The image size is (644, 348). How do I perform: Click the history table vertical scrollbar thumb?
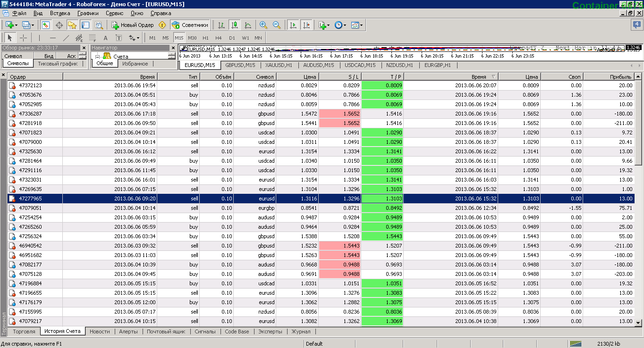coord(638,123)
